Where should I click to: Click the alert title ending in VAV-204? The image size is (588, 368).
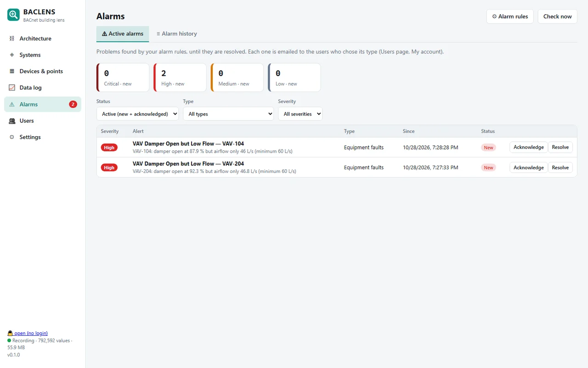[188, 163]
